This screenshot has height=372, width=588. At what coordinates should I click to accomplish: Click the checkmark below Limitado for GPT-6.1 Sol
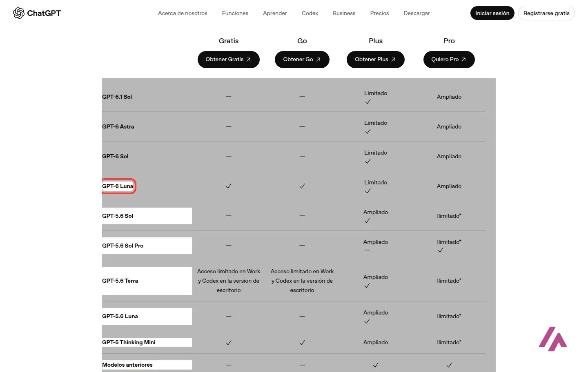click(368, 102)
